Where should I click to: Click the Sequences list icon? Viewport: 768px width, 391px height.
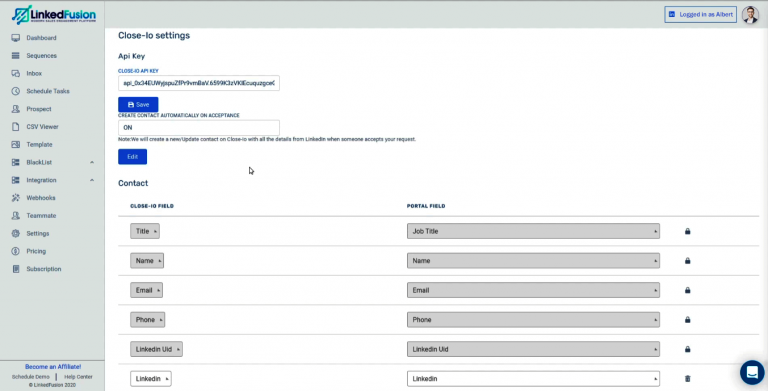16,55
